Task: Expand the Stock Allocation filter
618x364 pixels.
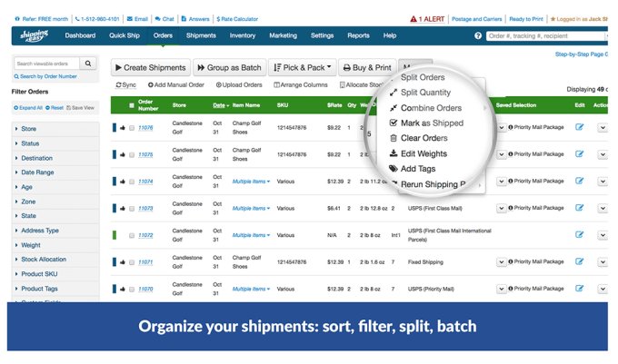Action: click(55, 260)
